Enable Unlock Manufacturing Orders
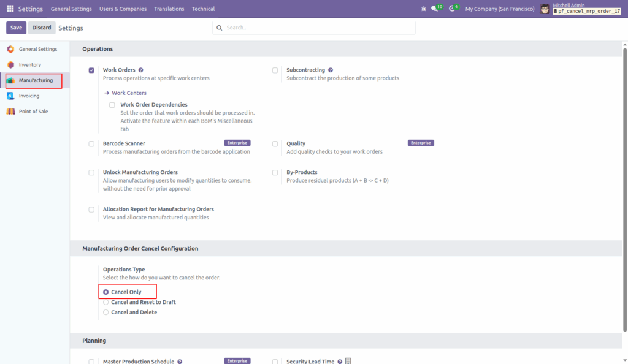Image resolution: width=628 pixels, height=364 pixels. point(91,172)
